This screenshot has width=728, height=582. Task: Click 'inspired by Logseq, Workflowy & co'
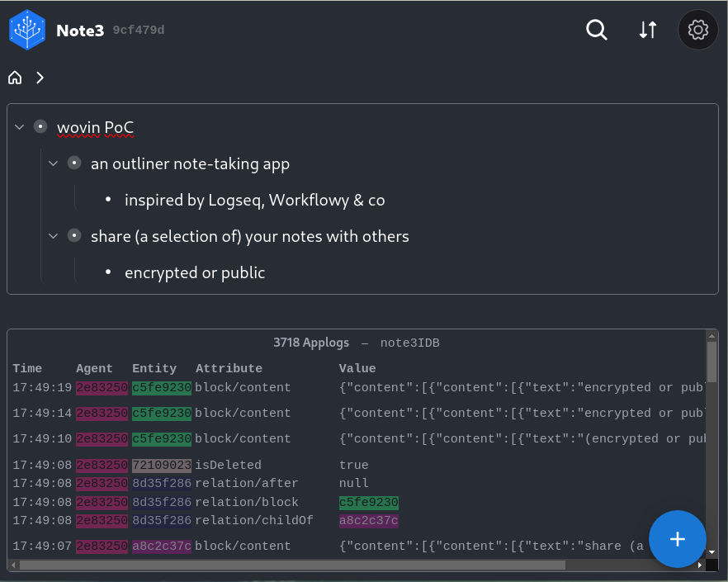(x=254, y=201)
